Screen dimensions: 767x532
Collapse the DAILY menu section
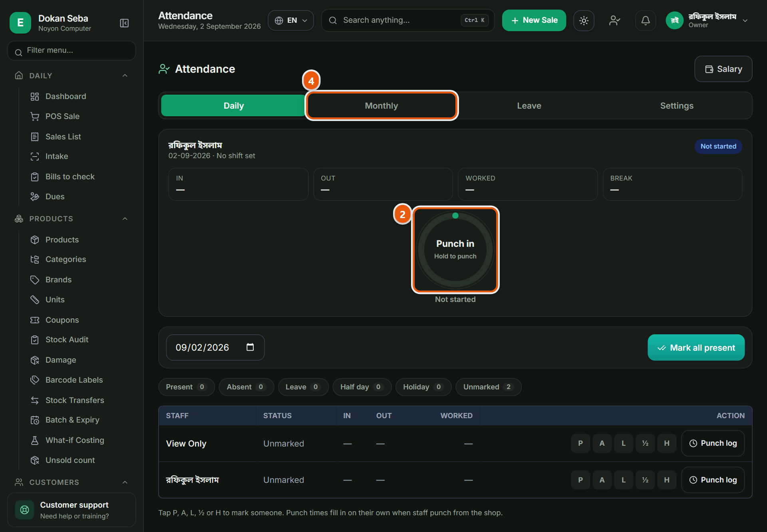(x=125, y=75)
